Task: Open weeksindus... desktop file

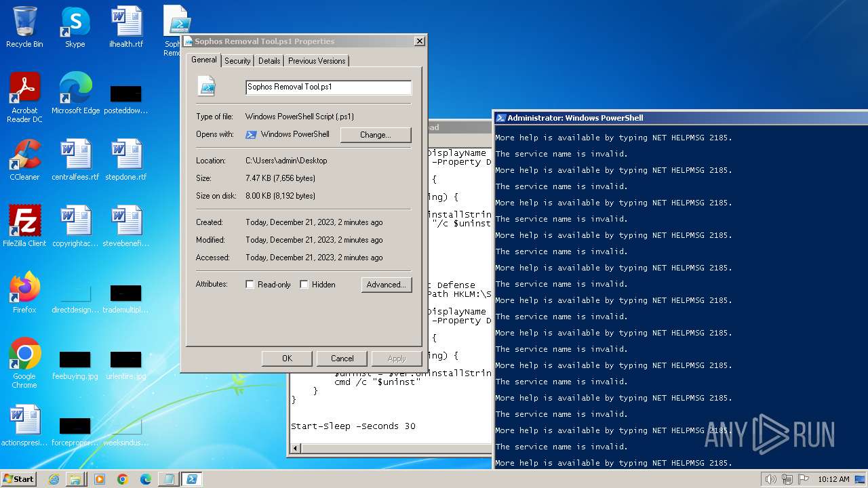Action: click(x=126, y=431)
